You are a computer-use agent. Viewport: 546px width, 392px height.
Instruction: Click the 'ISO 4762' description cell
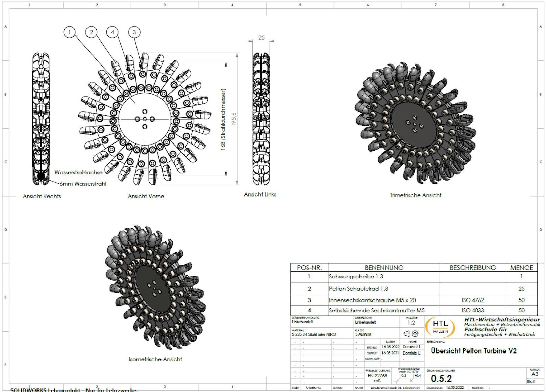coord(473,300)
